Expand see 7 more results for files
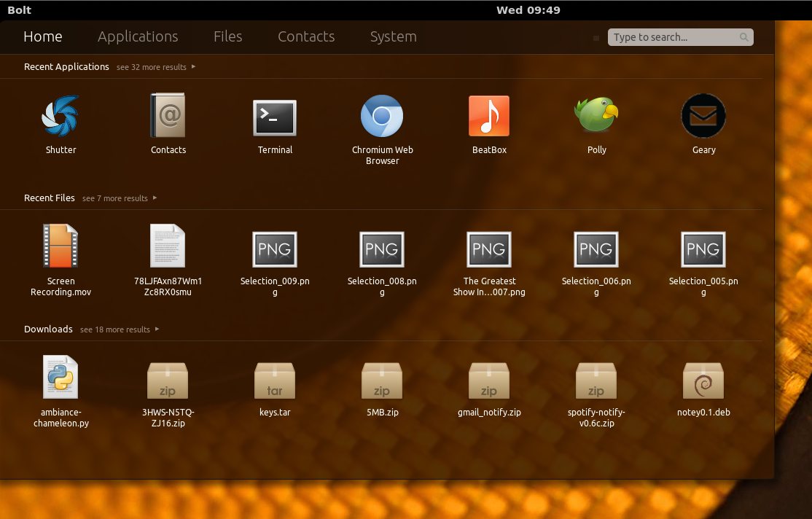Viewport: 812px width, 519px height. pyautogui.click(x=120, y=198)
